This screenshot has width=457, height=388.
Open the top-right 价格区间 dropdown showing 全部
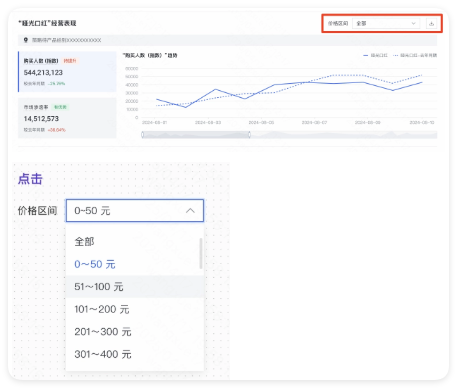click(386, 23)
